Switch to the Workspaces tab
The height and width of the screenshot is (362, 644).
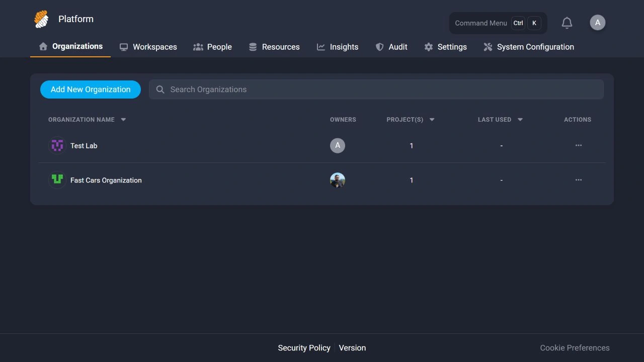148,47
